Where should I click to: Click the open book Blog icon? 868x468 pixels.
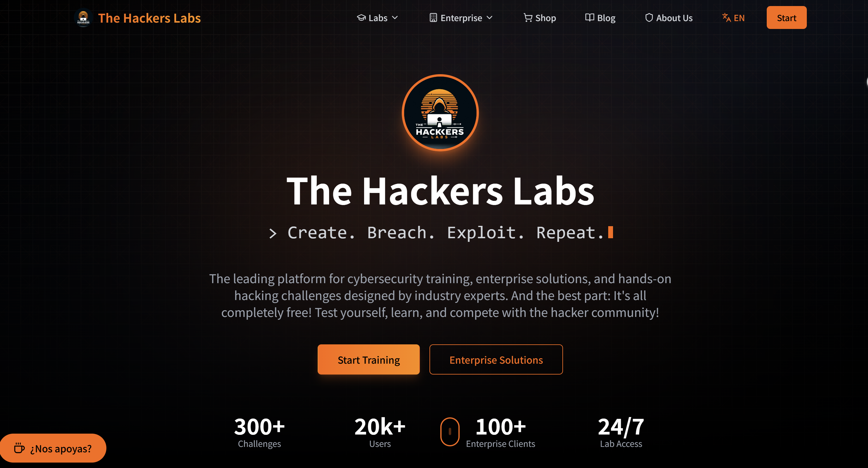(x=590, y=18)
